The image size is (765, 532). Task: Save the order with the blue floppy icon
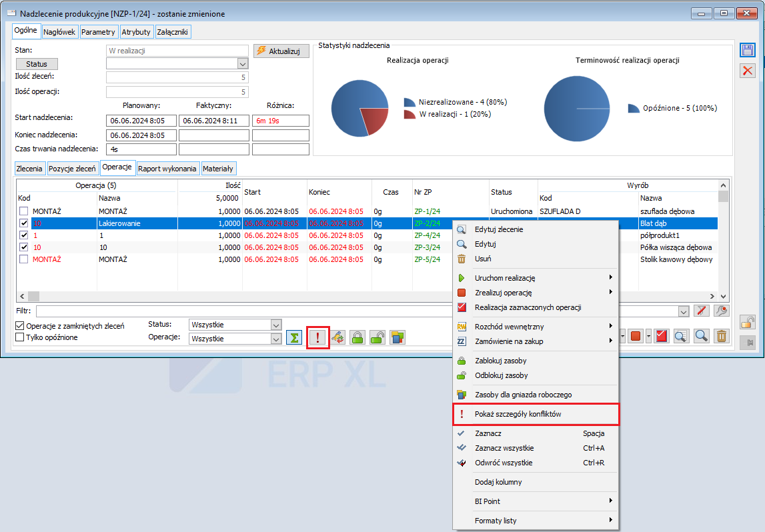tap(748, 50)
